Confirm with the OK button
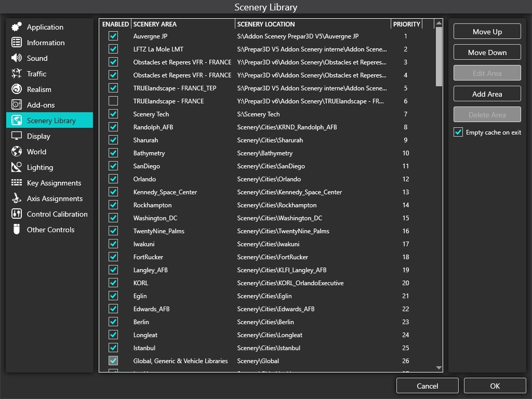This screenshot has height=399, width=532. (x=495, y=386)
